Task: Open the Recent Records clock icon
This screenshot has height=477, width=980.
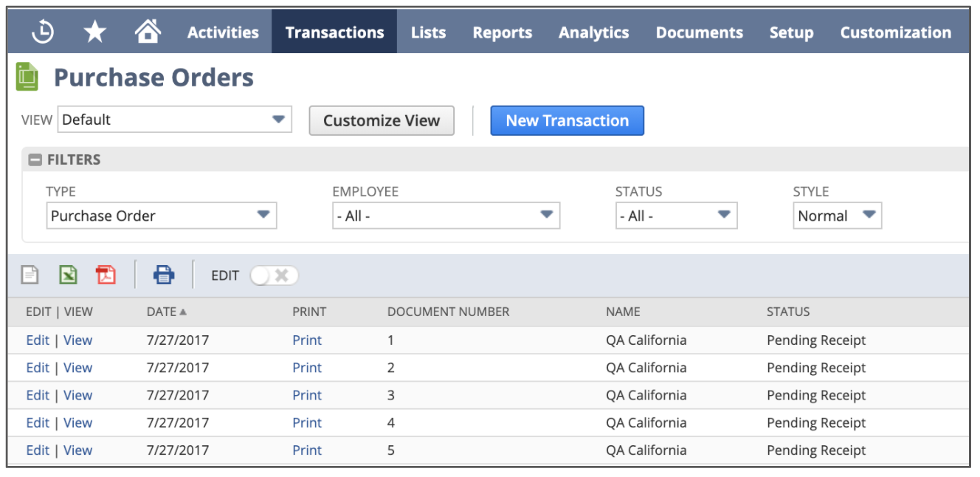Action: pyautogui.click(x=43, y=32)
